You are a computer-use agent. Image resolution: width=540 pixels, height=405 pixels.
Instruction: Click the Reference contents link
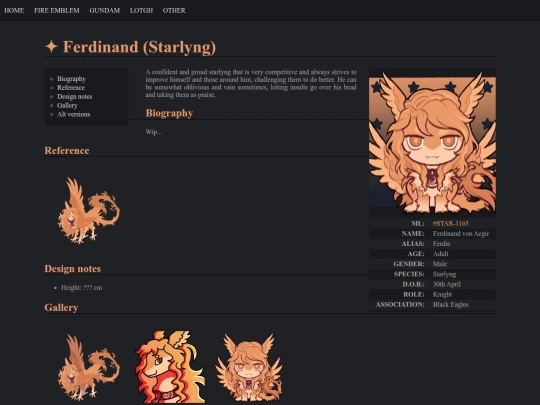click(x=71, y=87)
